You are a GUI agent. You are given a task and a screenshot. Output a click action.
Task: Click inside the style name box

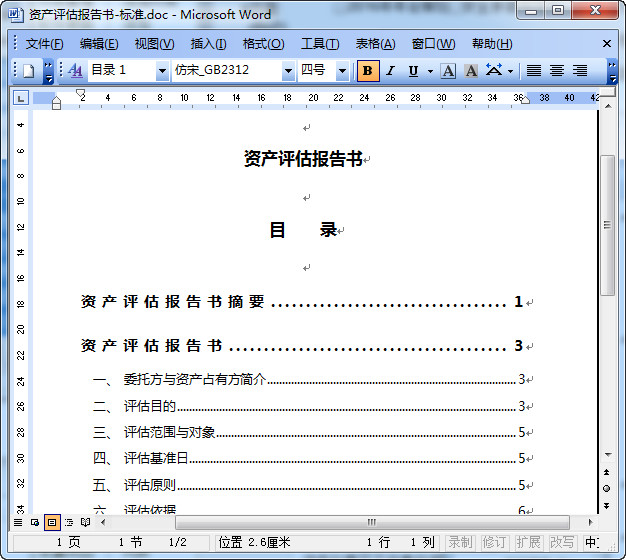click(x=122, y=71)
